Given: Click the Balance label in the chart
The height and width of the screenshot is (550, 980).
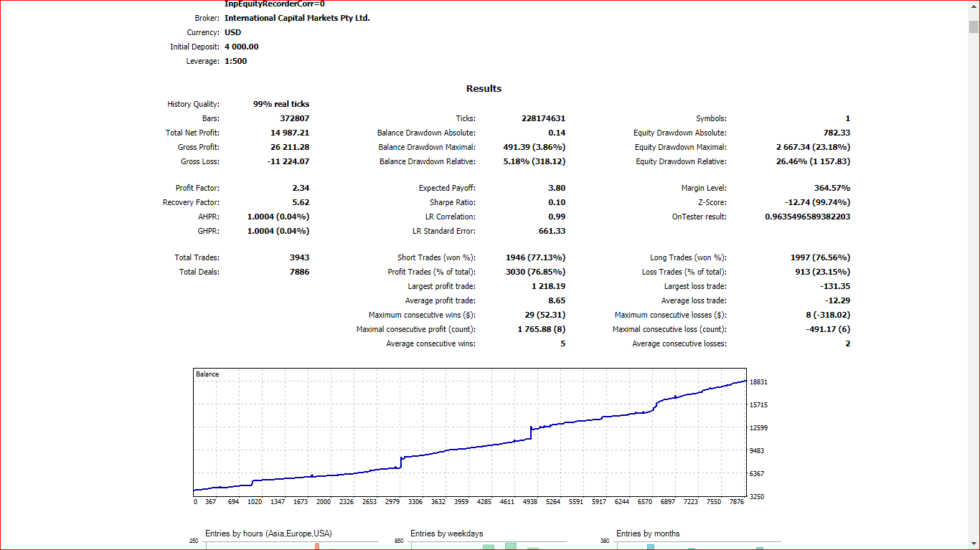Looking at the screenshot, I should (207, 374).
